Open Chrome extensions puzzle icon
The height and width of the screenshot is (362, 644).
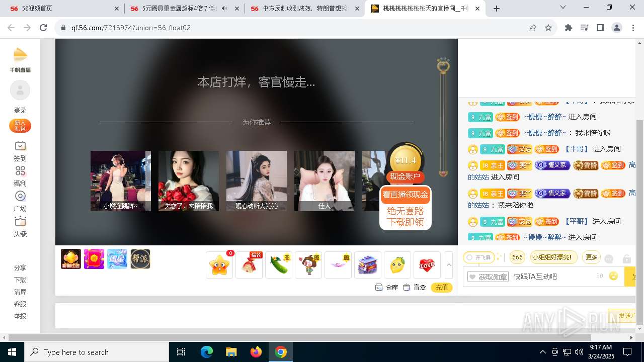coord(569,28)
